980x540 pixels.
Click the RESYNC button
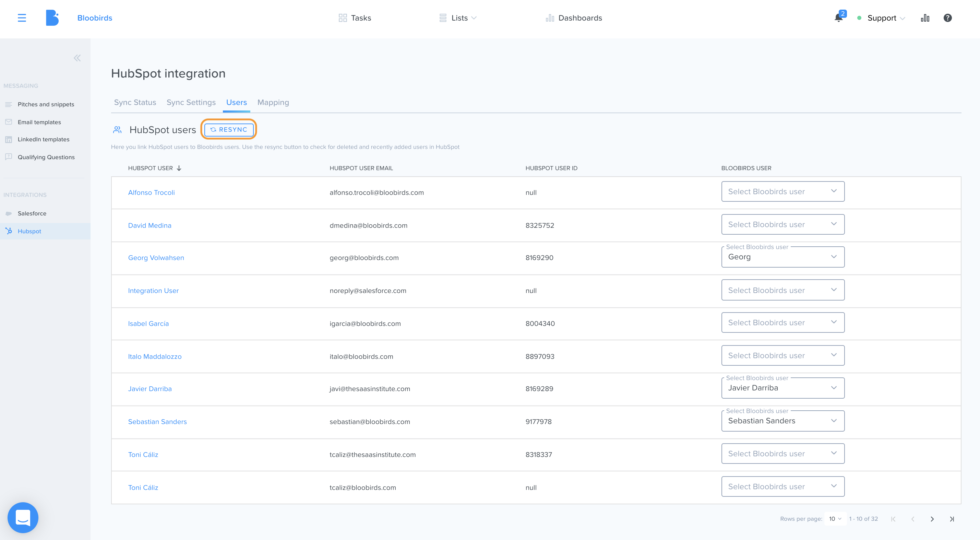[x=229, y=129]
